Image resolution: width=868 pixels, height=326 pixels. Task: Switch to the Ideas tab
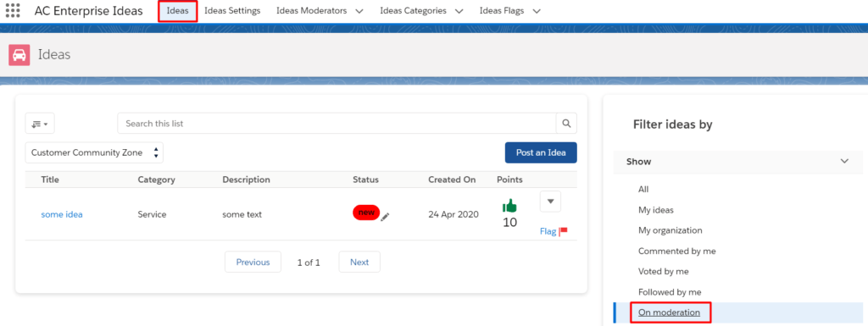(178, 11)
